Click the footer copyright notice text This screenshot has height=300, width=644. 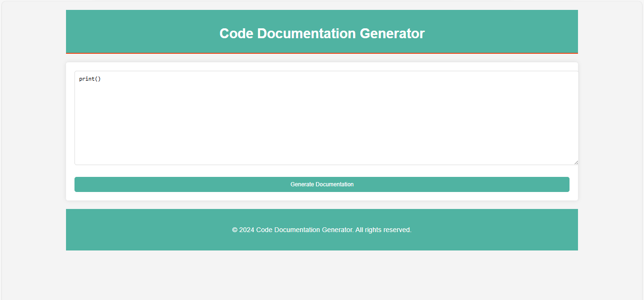[x=322, y=230]
